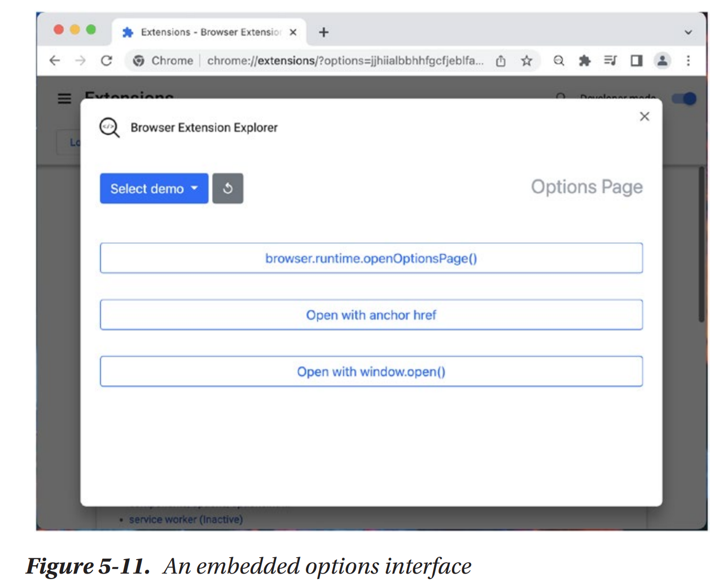Click the browser.runtime.openOptionsPage() button
The image size is (724, 588).
371,258
